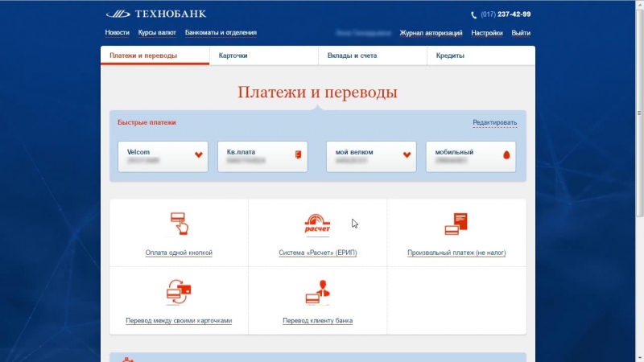Click the page vertical scrollbar
644x362 pixels.
coord(639,121)
